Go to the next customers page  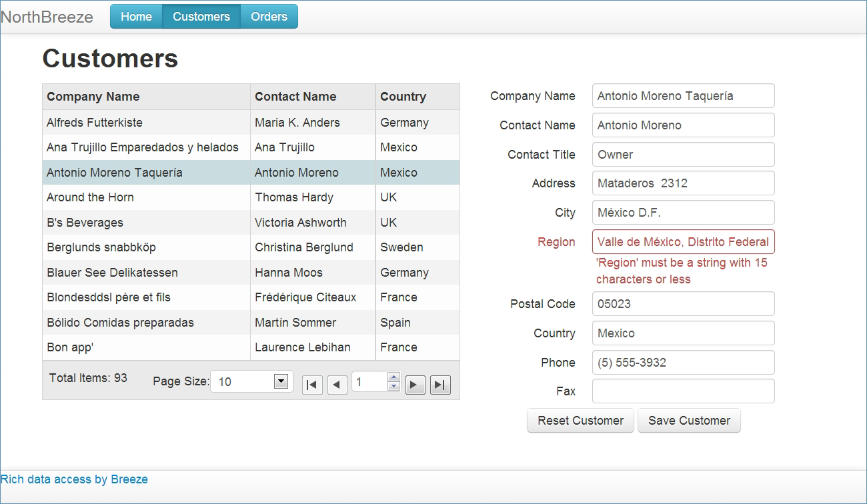tap(415, 385)
